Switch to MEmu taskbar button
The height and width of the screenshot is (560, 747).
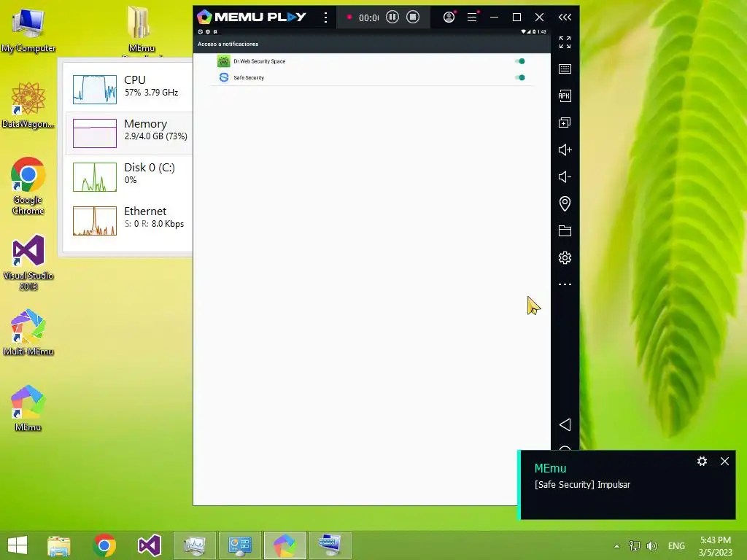(285, 545)
